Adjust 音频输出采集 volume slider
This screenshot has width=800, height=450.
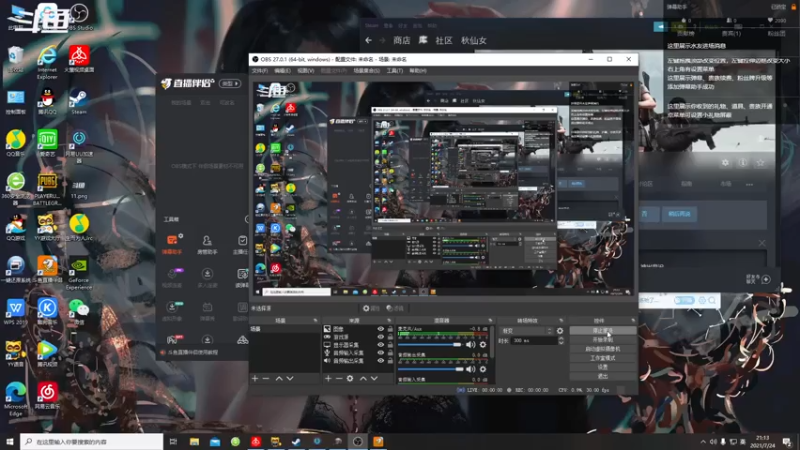(x=431, y=369)
